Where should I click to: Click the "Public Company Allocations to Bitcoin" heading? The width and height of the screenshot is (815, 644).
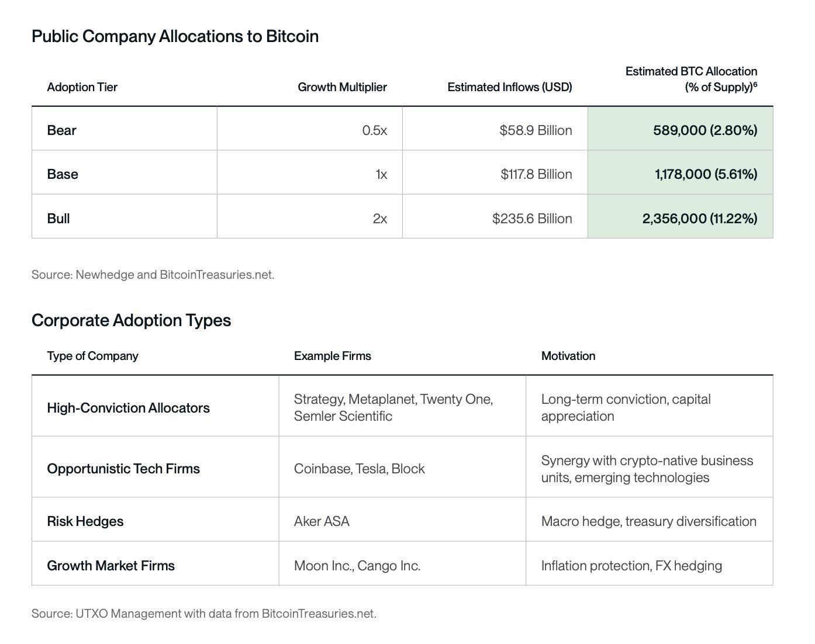point(175,36)
